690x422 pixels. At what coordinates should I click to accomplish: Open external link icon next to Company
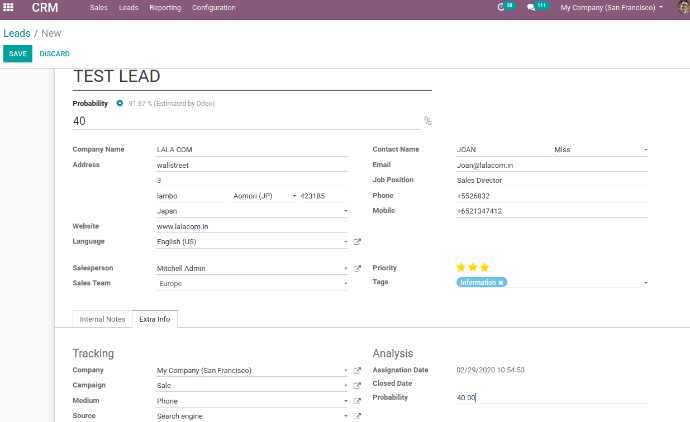[357, 371]
